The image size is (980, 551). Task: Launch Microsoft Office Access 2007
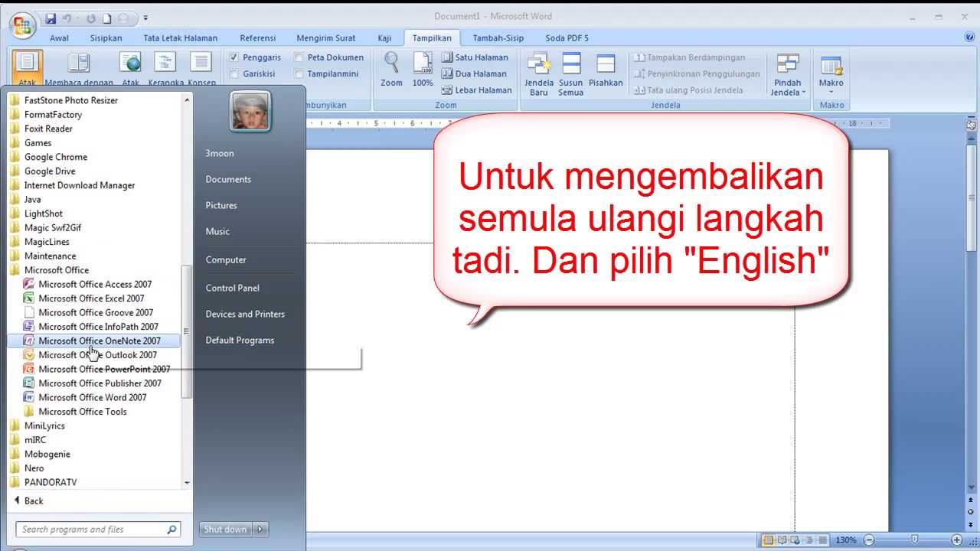click(95, 285)
